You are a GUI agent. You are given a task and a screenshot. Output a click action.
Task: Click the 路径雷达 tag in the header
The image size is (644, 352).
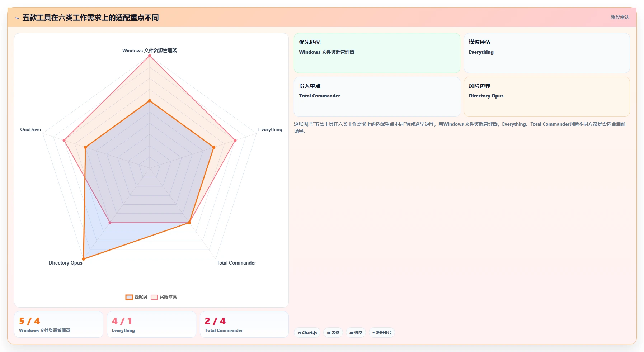coord(620,17)
